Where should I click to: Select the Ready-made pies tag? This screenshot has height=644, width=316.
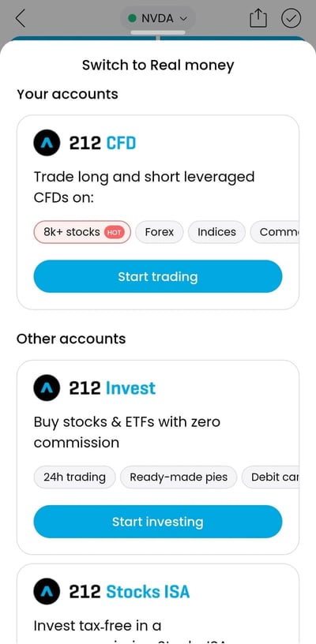pos(179,477)
